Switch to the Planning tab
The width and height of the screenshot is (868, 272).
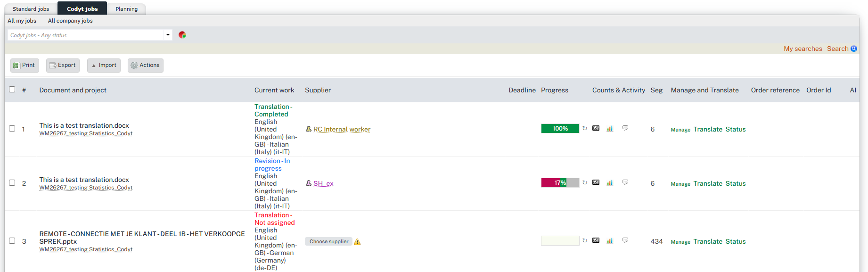pyautogui.click(x=127, y=9)
